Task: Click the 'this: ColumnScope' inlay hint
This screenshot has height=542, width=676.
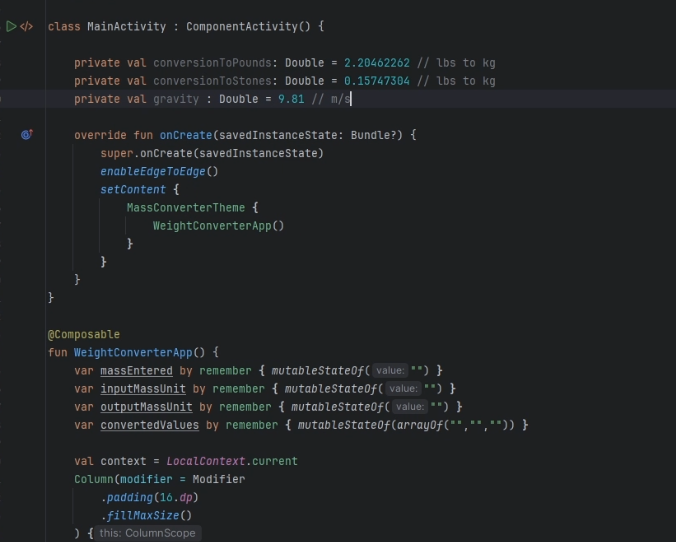Action: pos(147,533)
